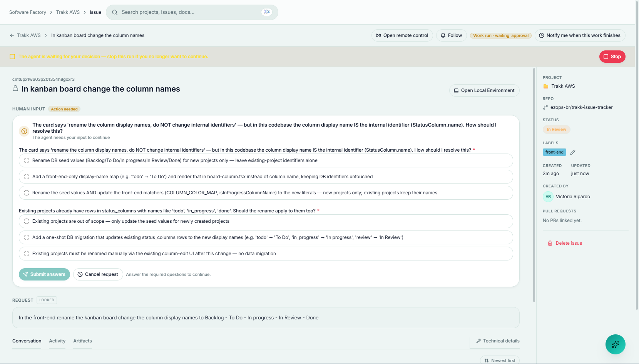The image size is (639, 364).
Task: Click the front-end label chip
Action: pos(554,152)
